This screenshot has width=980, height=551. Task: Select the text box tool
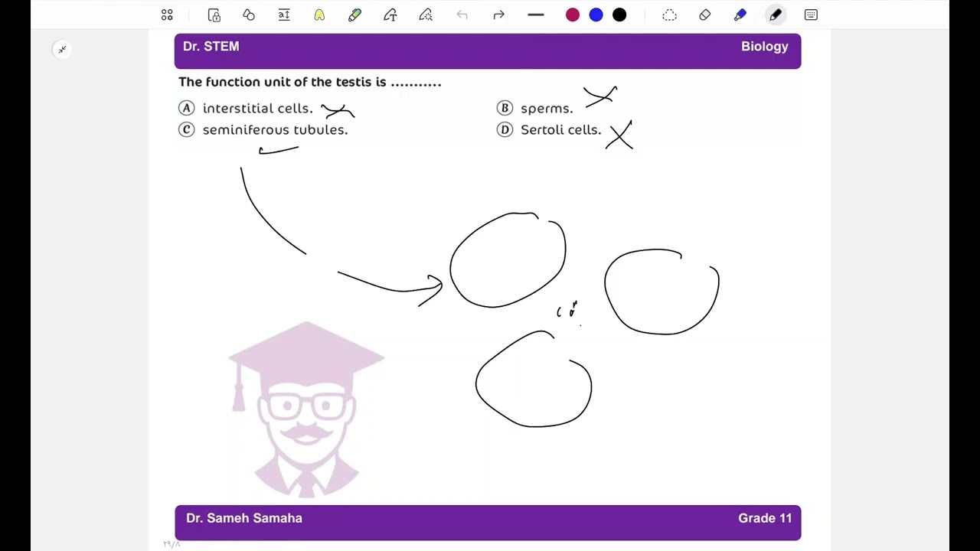(284, 15)
